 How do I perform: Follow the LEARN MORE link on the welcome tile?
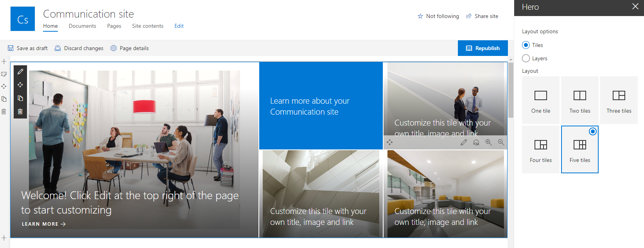44,224
